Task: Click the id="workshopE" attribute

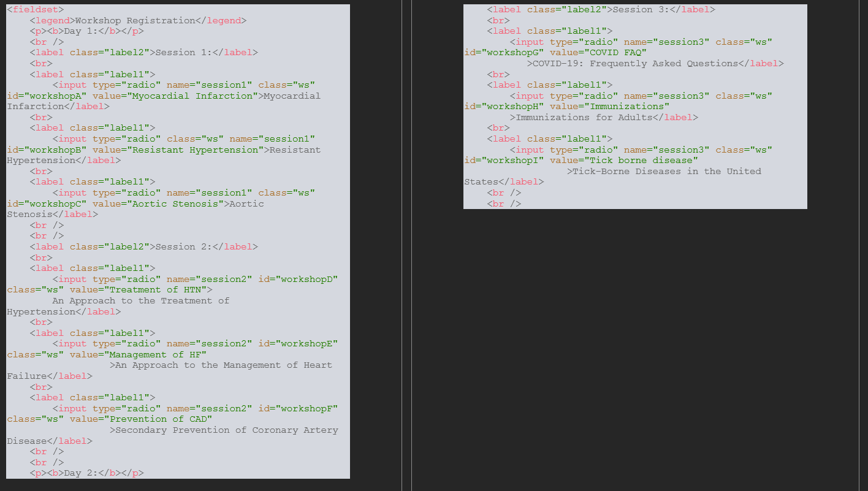Action: tap(298, 344)
